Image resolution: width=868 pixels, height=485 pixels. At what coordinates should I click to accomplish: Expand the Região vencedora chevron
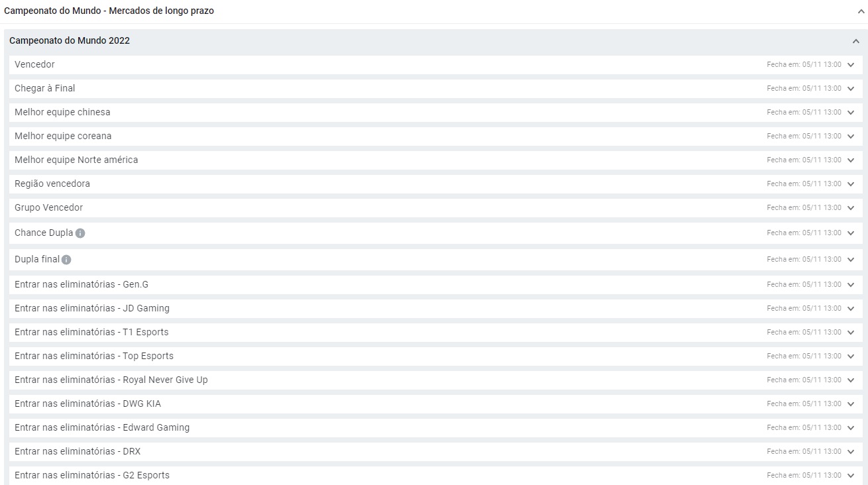pyautogui.click(x=851, y=184)
